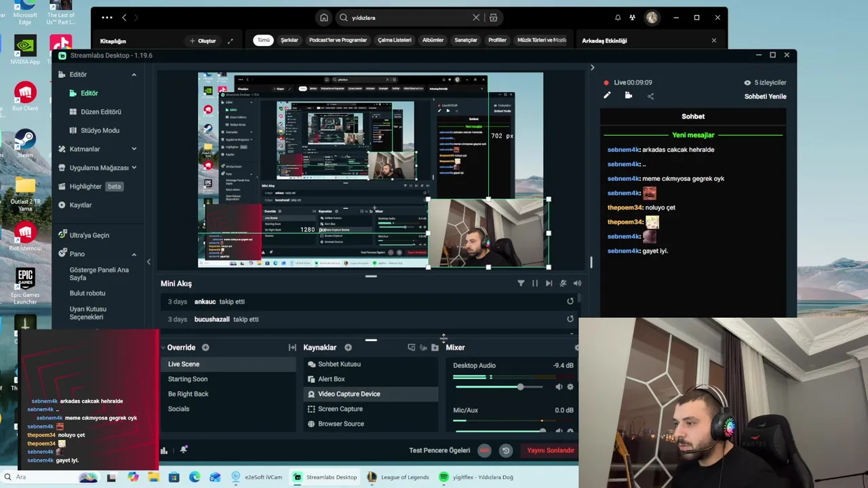
Task: Open notifications bell in Streamlabs footer
Action: point(184,449)
